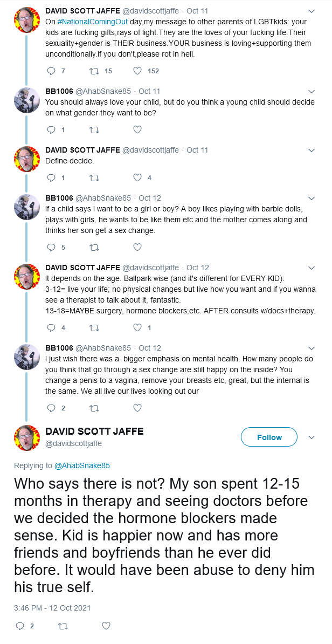
Task: Open the chevron menu on the first tweet
Action: click(x=312, y=11)
